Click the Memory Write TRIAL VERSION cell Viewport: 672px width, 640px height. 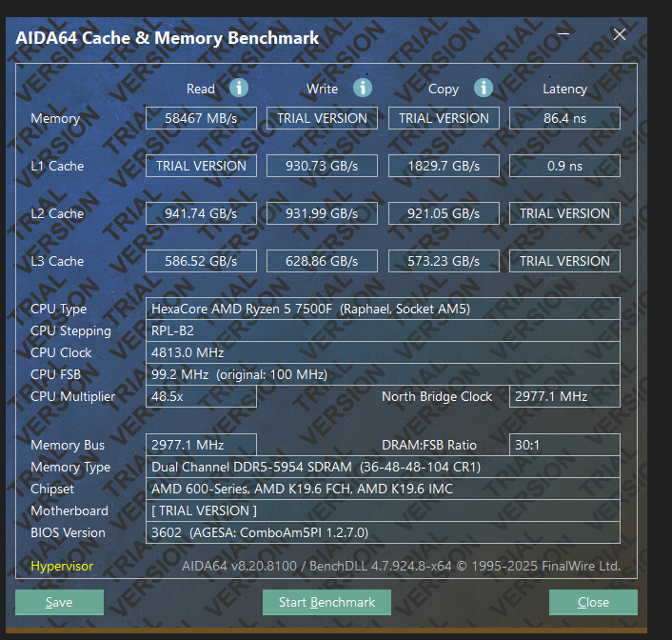tap(322, 118)
